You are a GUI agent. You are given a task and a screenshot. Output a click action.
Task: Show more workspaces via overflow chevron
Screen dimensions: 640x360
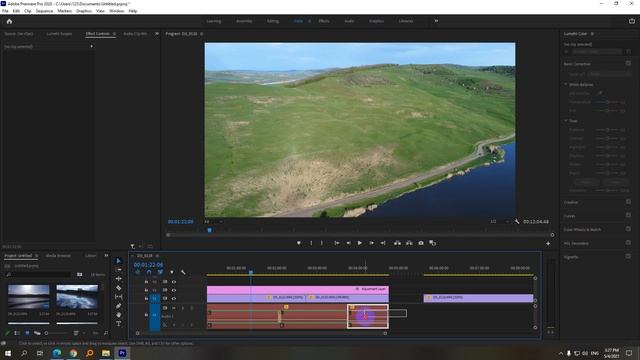(436, 21)
